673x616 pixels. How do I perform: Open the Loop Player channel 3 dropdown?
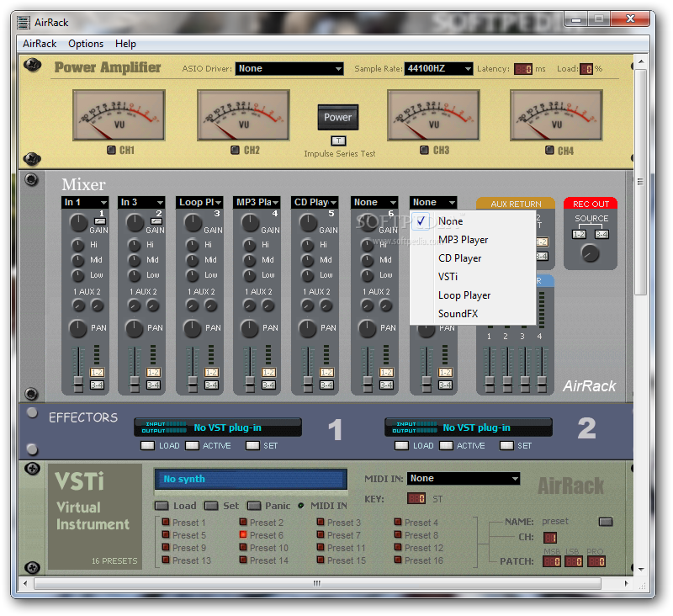coord(199,202)
